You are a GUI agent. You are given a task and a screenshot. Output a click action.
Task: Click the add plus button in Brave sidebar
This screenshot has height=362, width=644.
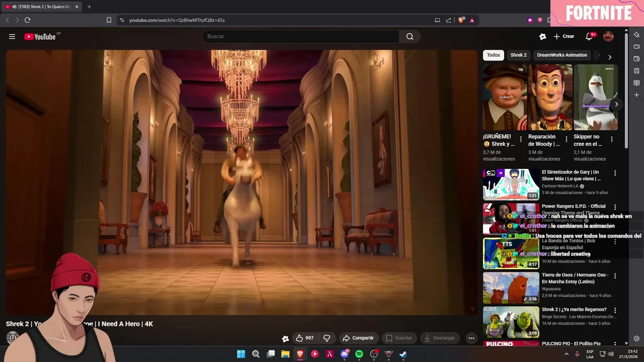pos(636,95)
